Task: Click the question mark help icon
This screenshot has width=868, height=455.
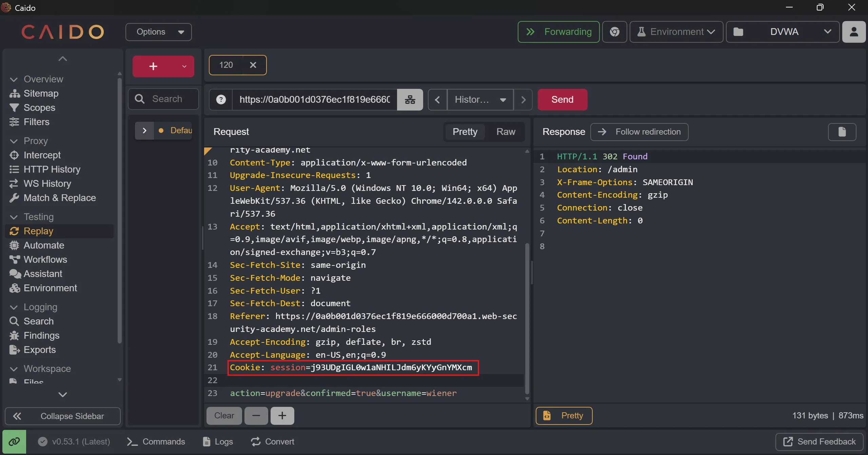Action: pyautogui.click(x=221, y=99)
